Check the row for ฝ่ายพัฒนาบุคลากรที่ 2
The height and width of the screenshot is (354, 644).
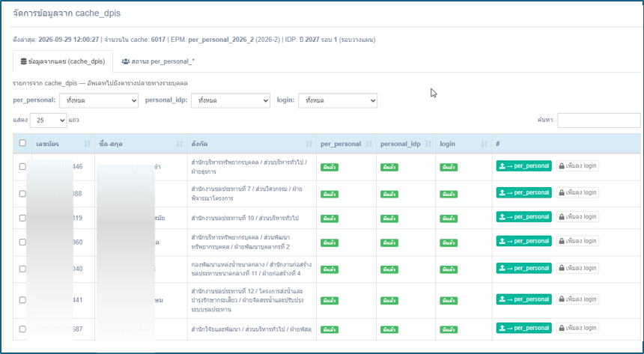[x=22, y=242]
